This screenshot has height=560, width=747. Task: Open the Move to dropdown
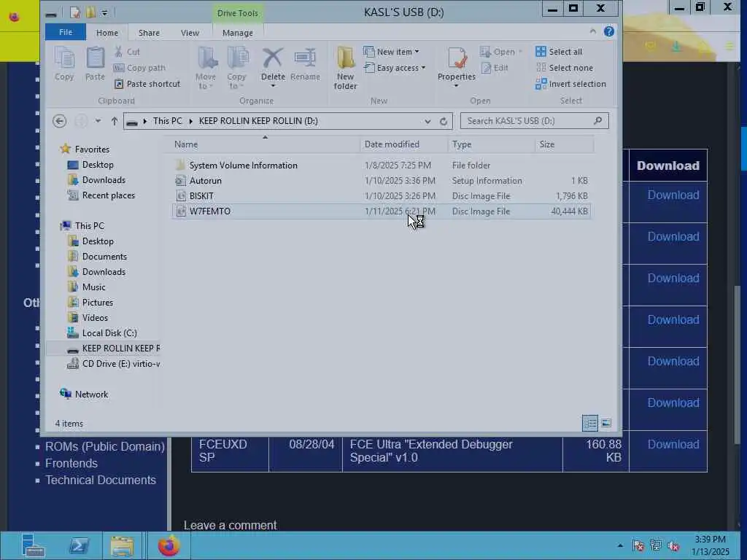(206, 68)
